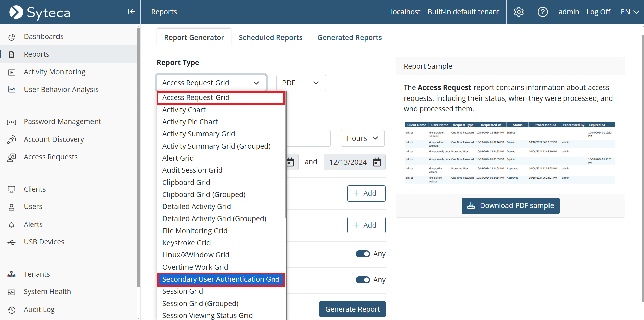Switch to the Generated Reports tab
Viewport: 644px width, 320px height.
pos(349,38)
